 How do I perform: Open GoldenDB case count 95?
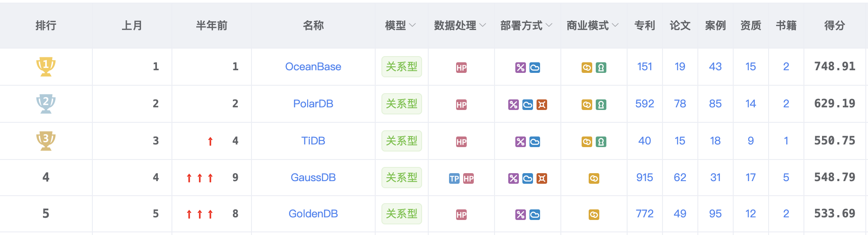point(715,214)
